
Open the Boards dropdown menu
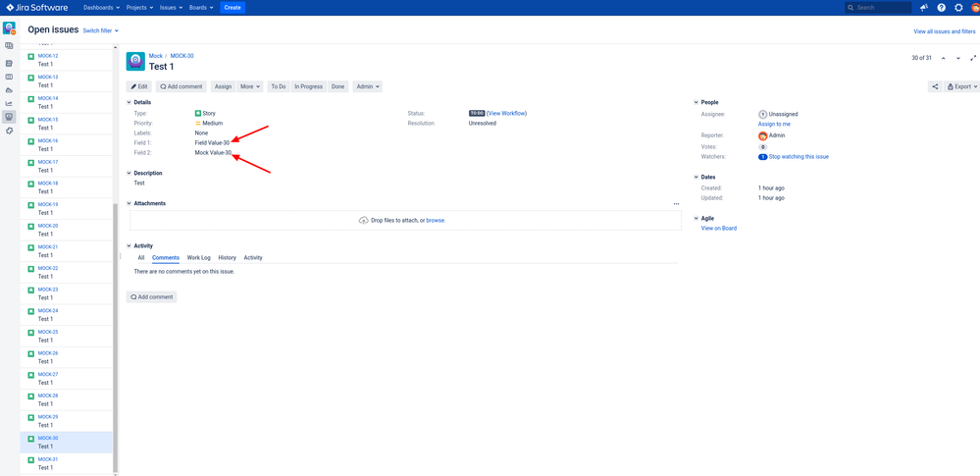click(x=201, y=8)
